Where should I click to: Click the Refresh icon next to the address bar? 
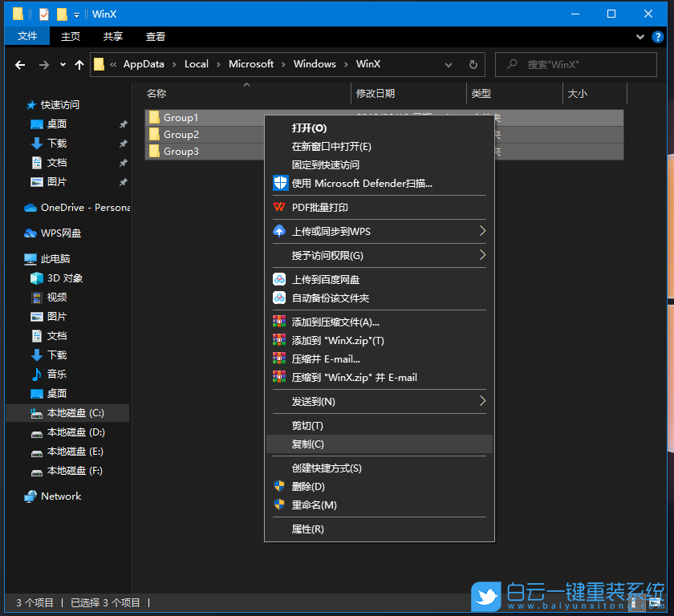[x=473, y=65]
